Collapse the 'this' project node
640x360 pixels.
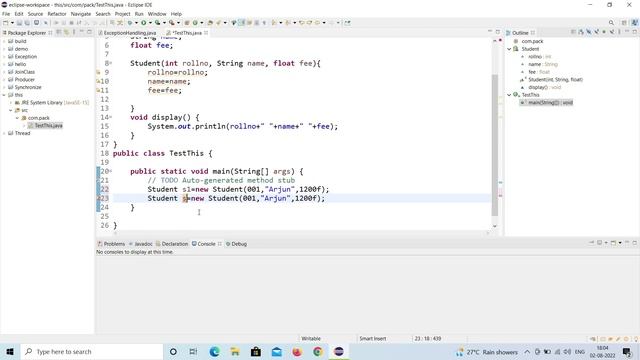(4, 95)
